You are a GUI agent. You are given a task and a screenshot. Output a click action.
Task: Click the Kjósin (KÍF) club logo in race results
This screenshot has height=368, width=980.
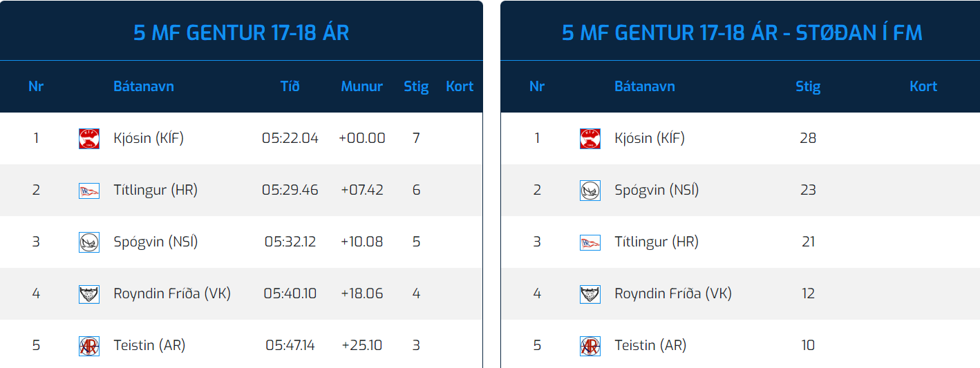pos(89,139)
